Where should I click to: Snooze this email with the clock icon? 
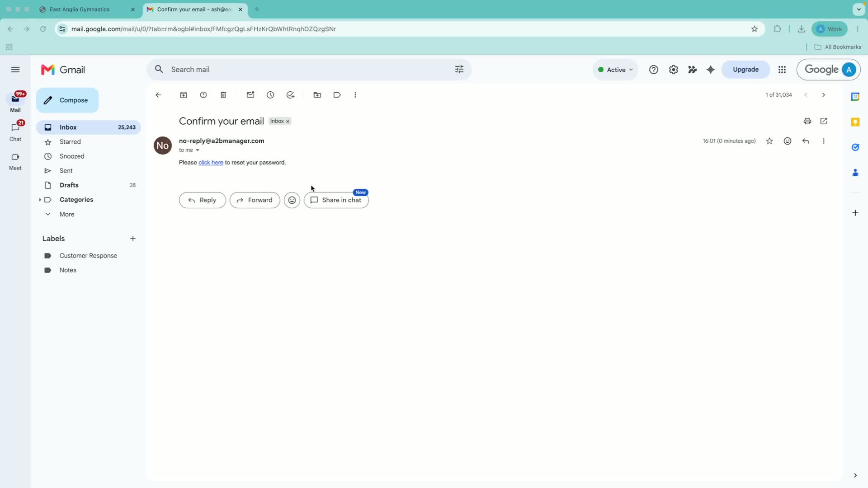pos(270,95)
